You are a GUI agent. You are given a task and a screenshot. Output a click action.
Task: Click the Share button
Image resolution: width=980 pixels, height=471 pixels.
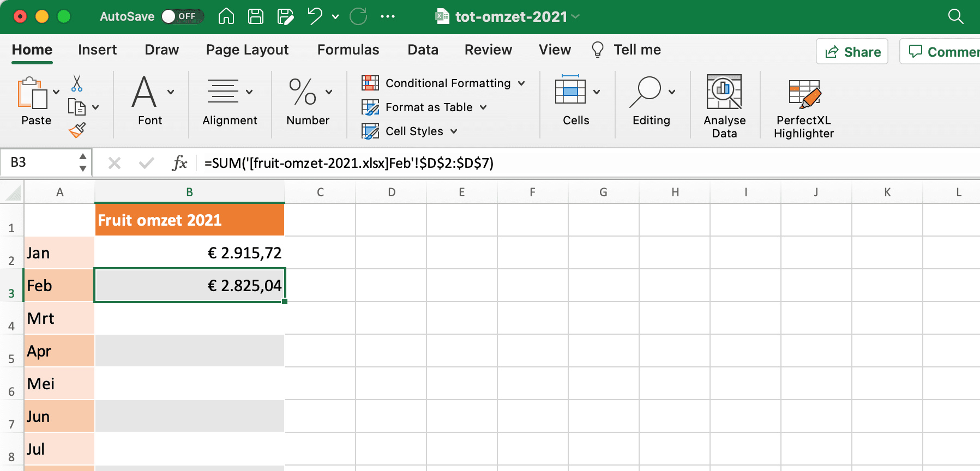tap(852, 52)
